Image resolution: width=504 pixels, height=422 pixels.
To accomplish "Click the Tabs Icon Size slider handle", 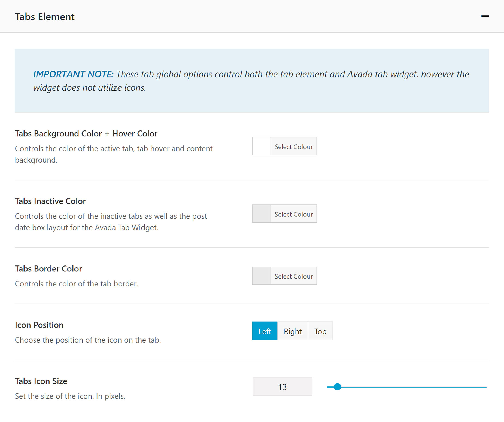I will coord(337,387).
